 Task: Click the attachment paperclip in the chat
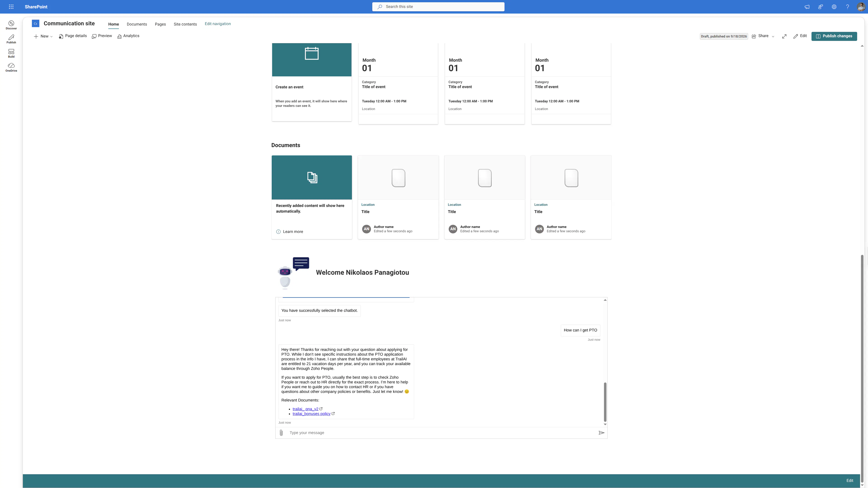click(281, 433)
